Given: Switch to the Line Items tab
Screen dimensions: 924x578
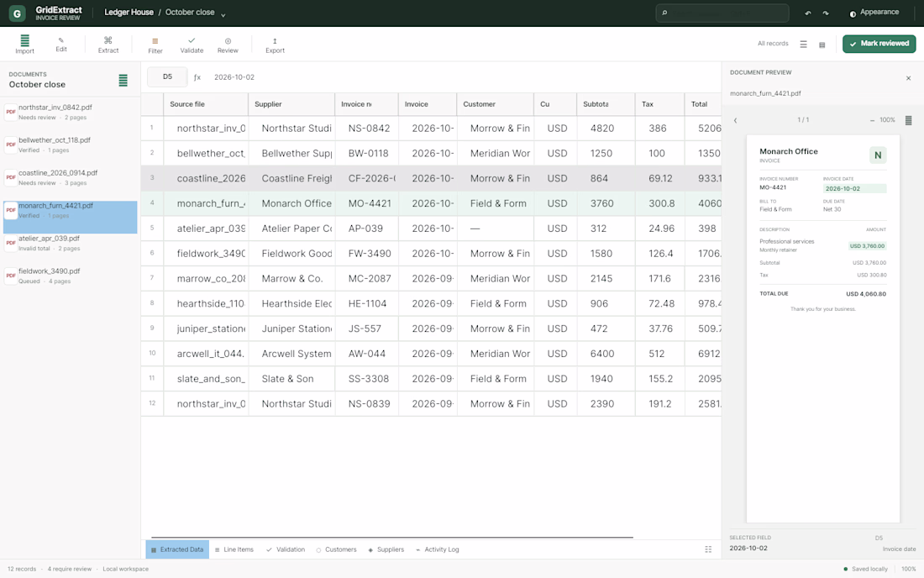Looking at the screenshot, I should click(x=234, y=549).
